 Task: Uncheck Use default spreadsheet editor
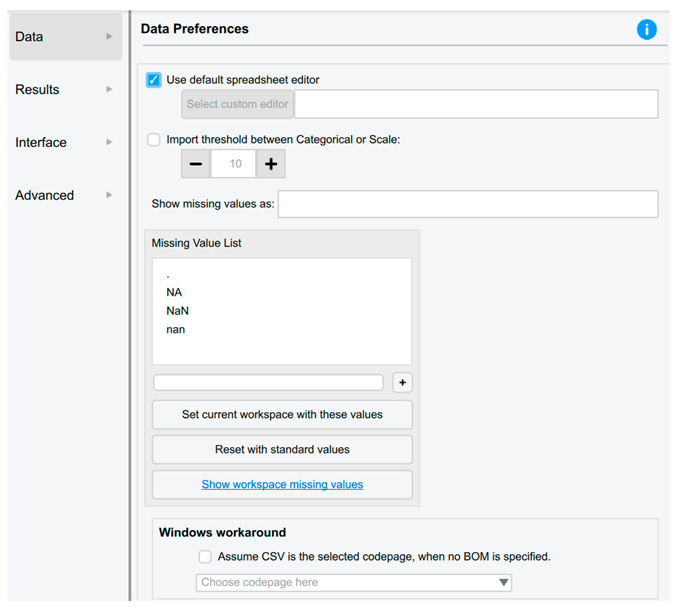point(154,80)
